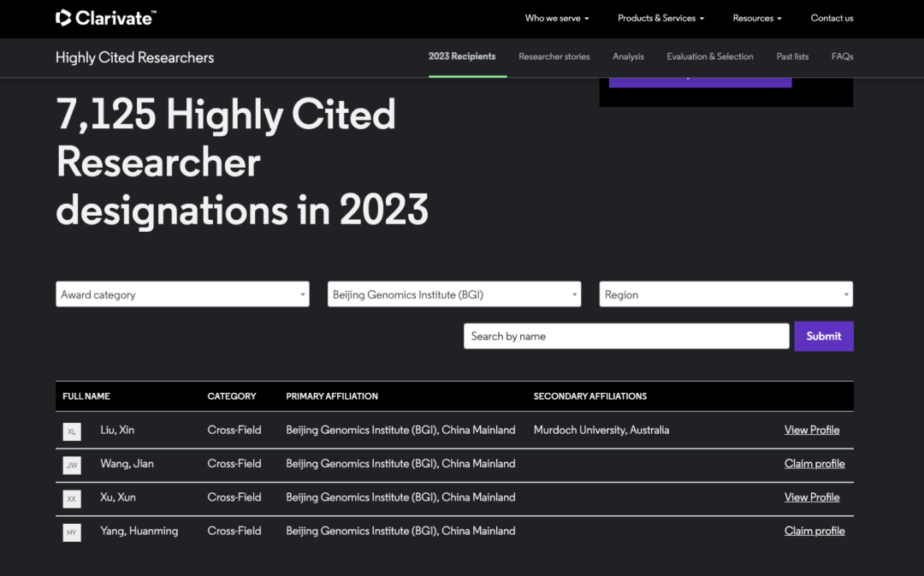Claim profile for Wang, Jian
The width and height of the screenshot is (924, 576).
click(814, 464)
